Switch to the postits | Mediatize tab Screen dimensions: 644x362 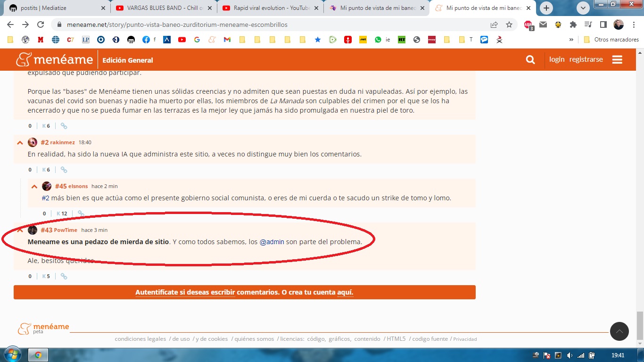(x=57, y=8)
